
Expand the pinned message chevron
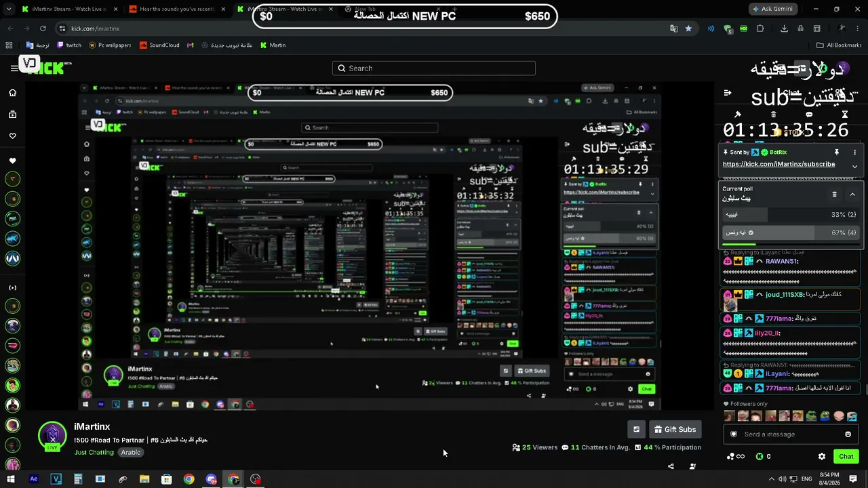(x=854, y=166)
